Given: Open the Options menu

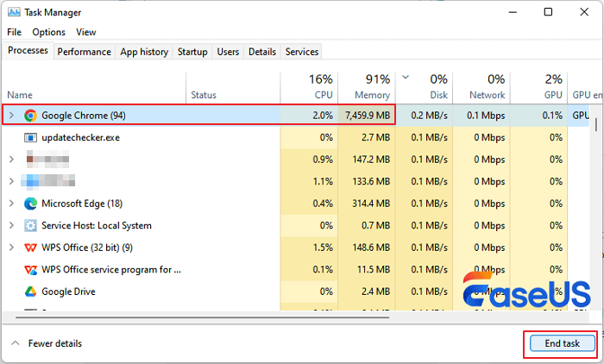Looking at the screenshot, I should (48, 32).
